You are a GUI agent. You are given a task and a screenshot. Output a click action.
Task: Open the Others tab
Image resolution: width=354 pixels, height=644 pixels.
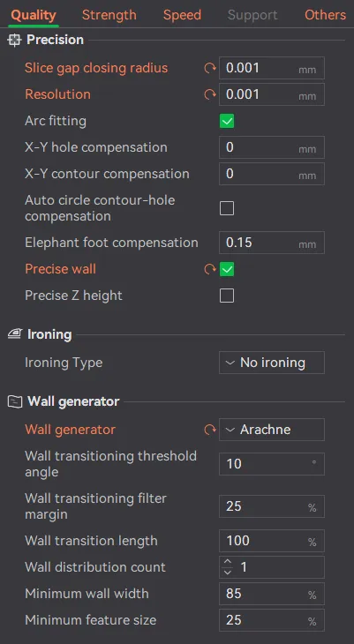tap(325, 15)
